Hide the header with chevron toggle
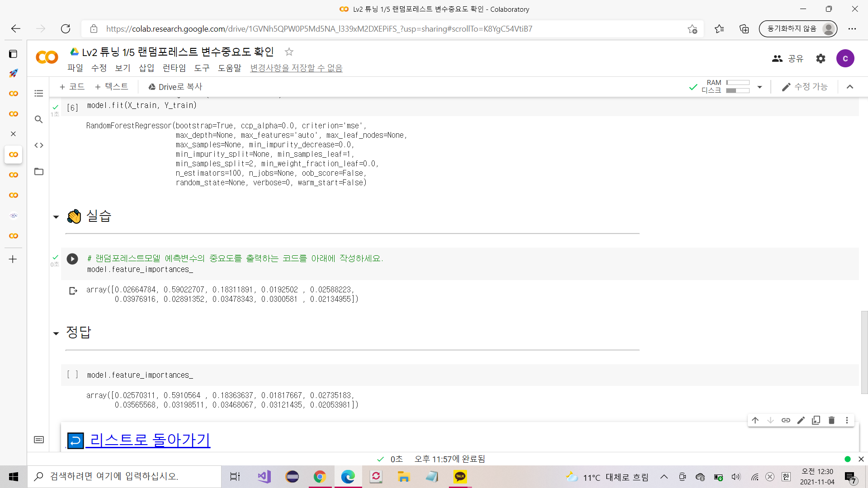 pos(850,87)
